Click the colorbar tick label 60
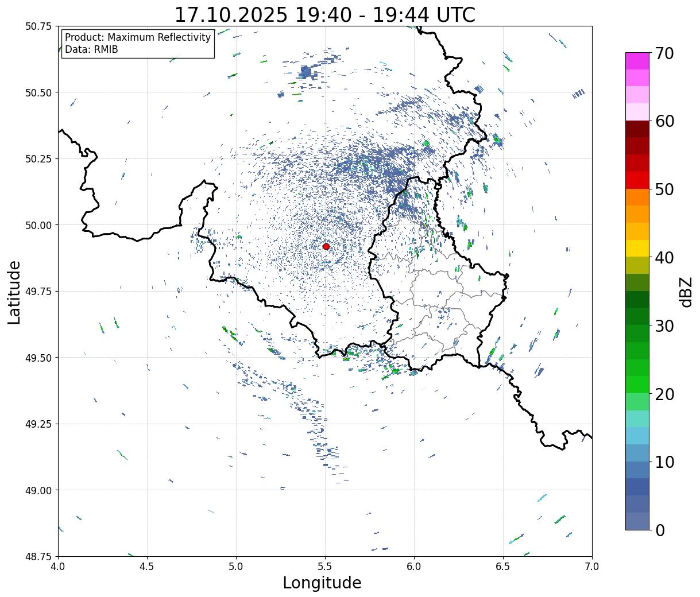 [664, 121]
